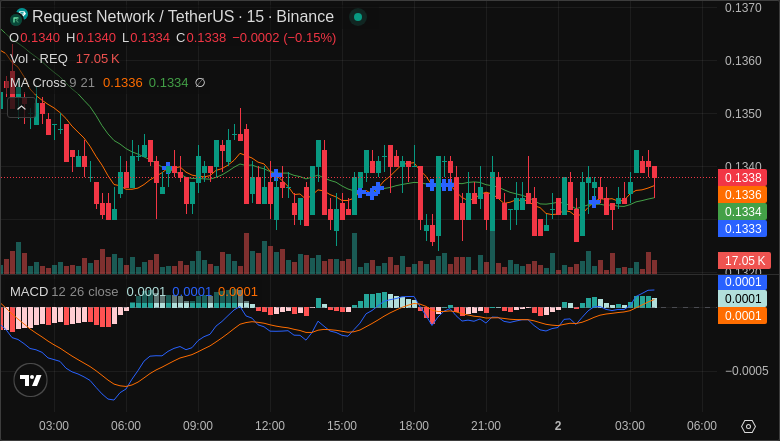Collapse the indicator legend with chevron
The image size is (780, 441).
(x=21, y=107)
